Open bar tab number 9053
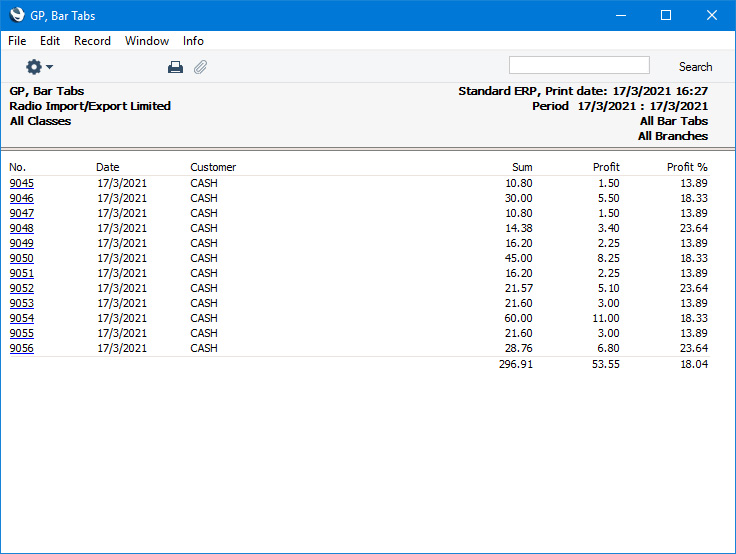Image resolution: width=736 pixels, height=554 pixels. click(x=22, y=303)
